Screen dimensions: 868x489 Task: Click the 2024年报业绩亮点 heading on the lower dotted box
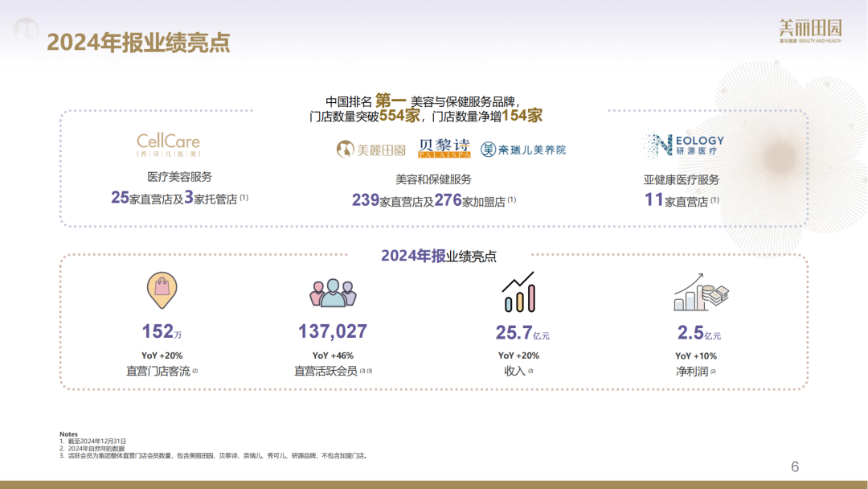coord(439,256)
